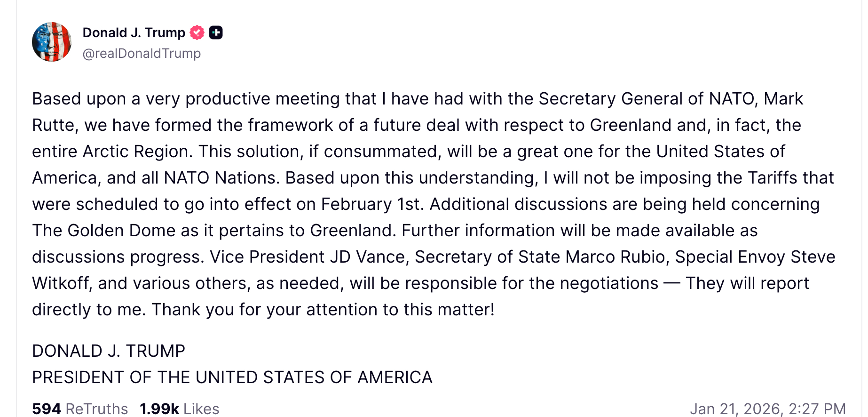Click 'Steve Witkoff' in the post text
868x417 pixels.
[x=812, y=257]
